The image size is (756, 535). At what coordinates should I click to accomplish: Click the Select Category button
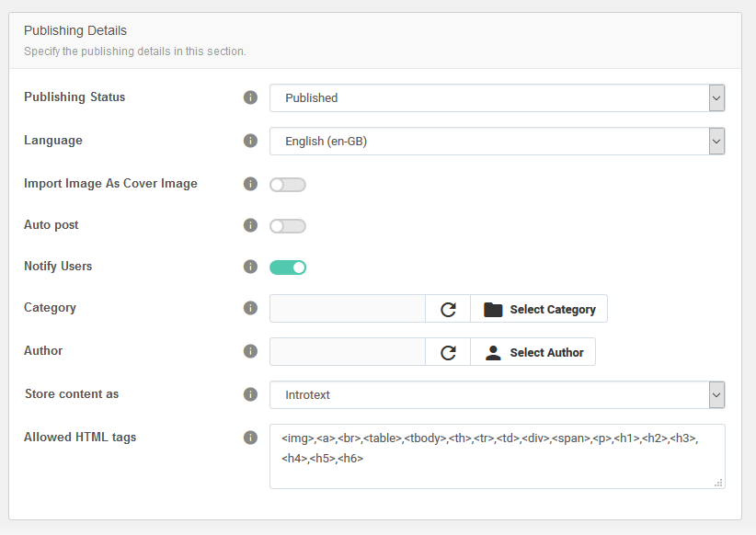pyautogui.click(x=539, y=309)
